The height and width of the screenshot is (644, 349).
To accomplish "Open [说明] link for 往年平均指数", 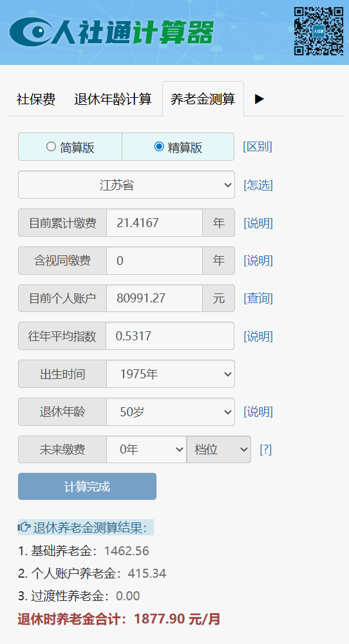I will tap(258, 336).
